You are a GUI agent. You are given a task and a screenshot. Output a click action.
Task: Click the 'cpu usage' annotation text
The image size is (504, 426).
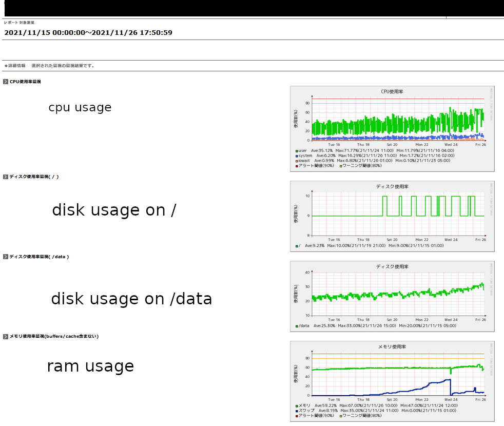click(x=80, y=107)
